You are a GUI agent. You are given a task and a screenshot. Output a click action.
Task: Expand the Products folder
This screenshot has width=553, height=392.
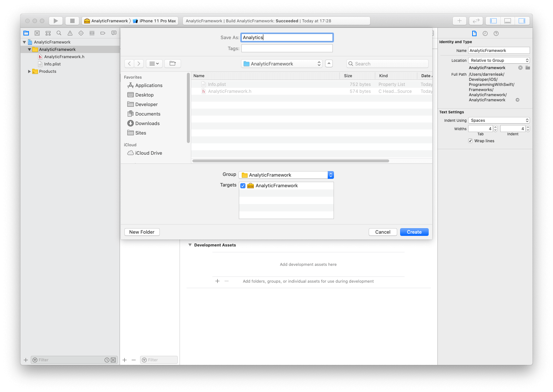30,71
